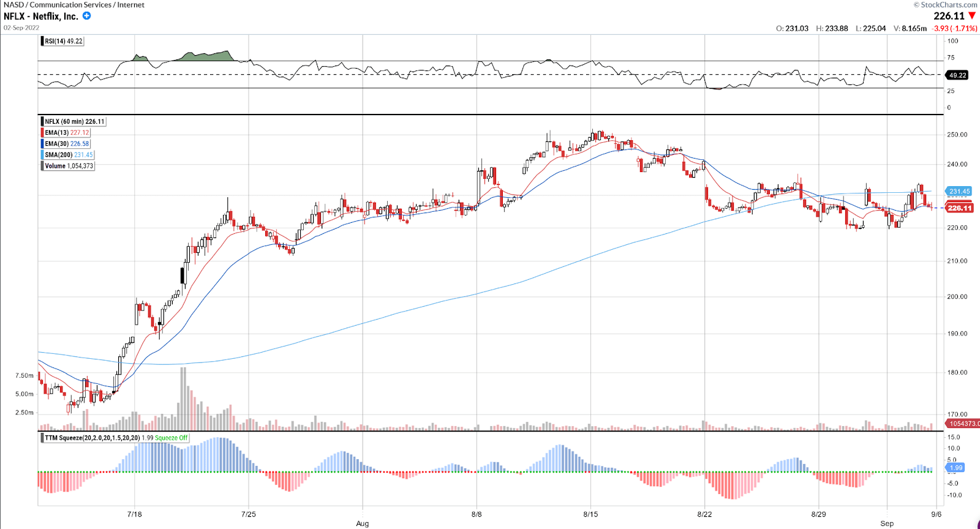Click the green Squeeze Off status text
The width and height of the screenshot is (980, 529).
tap(171, 438)
